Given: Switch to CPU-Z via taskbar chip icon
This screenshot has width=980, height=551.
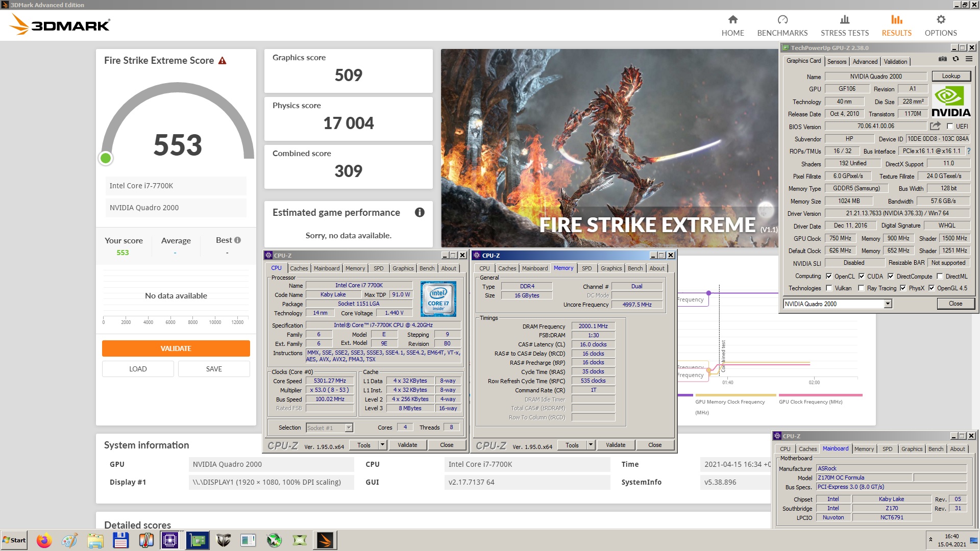Looking at the screenshot, I should tap(169, 540).
